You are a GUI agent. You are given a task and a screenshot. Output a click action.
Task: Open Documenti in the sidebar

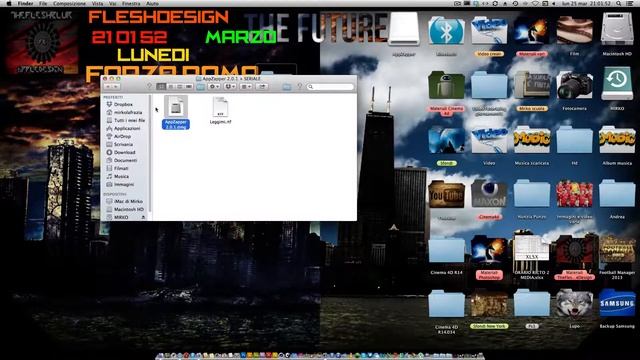(125, 160)
